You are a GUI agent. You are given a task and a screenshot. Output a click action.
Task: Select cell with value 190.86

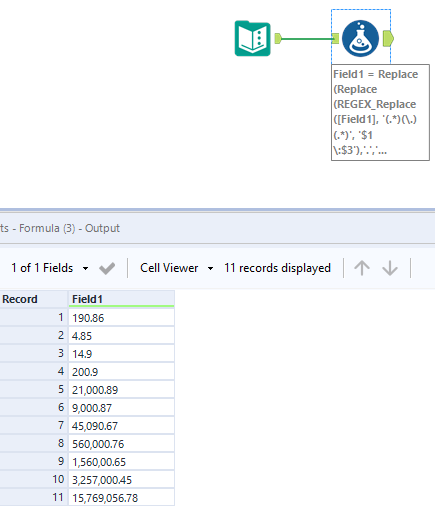(121, 318)
